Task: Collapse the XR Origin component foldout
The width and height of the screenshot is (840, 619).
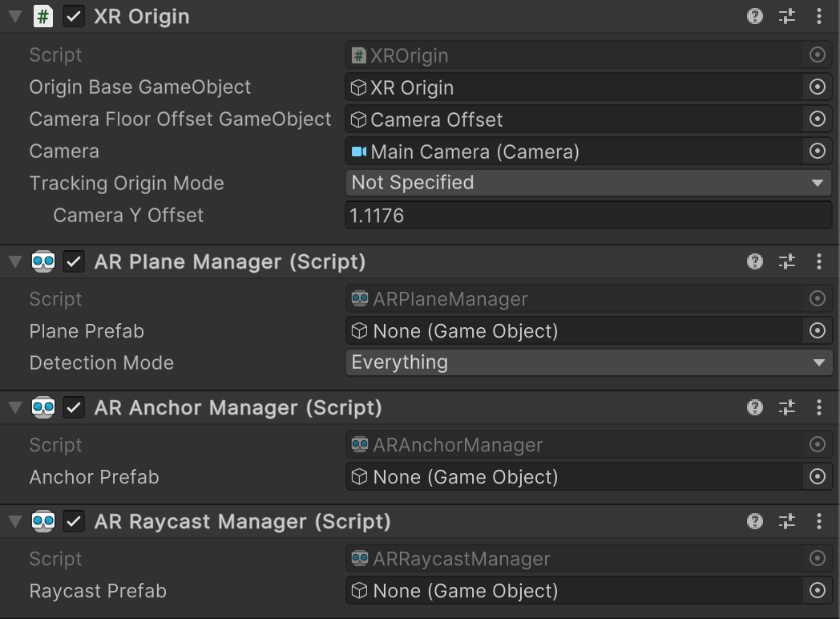Action: (x=14, y=16)
